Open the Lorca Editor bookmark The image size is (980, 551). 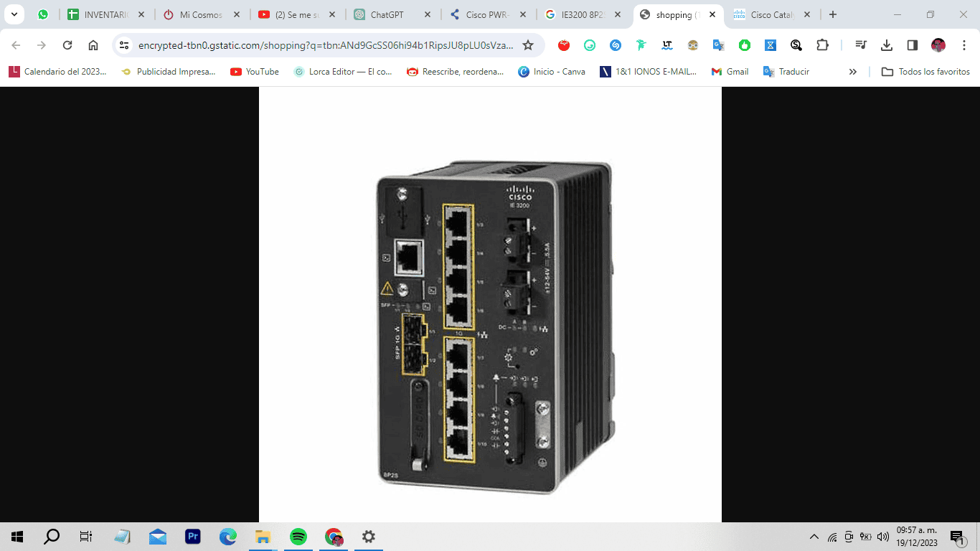[x=343, y=72]
